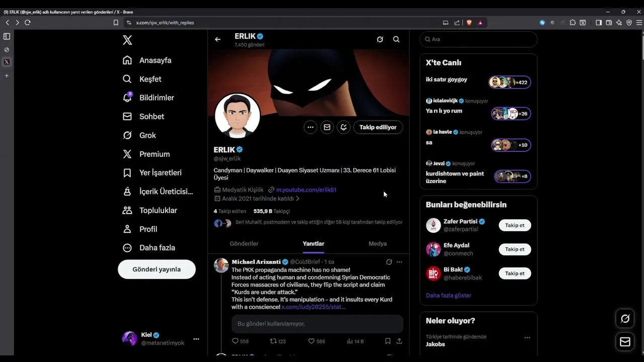Open Bildirimler notifications

(148, 98)
